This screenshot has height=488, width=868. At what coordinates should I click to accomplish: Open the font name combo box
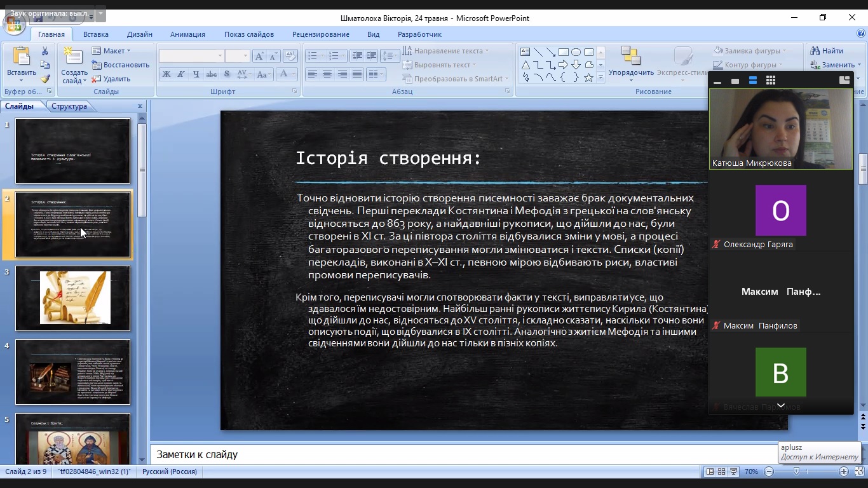tap(192, 56)
